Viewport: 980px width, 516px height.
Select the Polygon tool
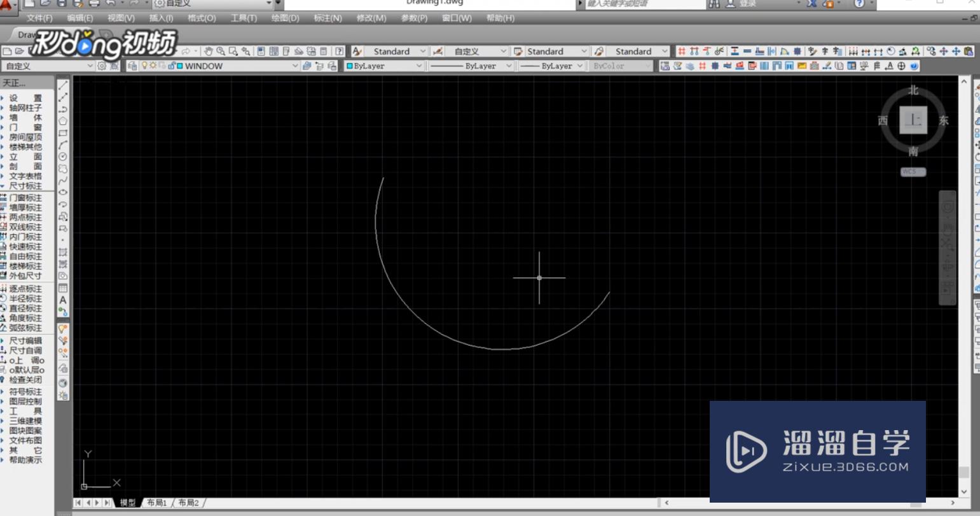coord(63,121)
